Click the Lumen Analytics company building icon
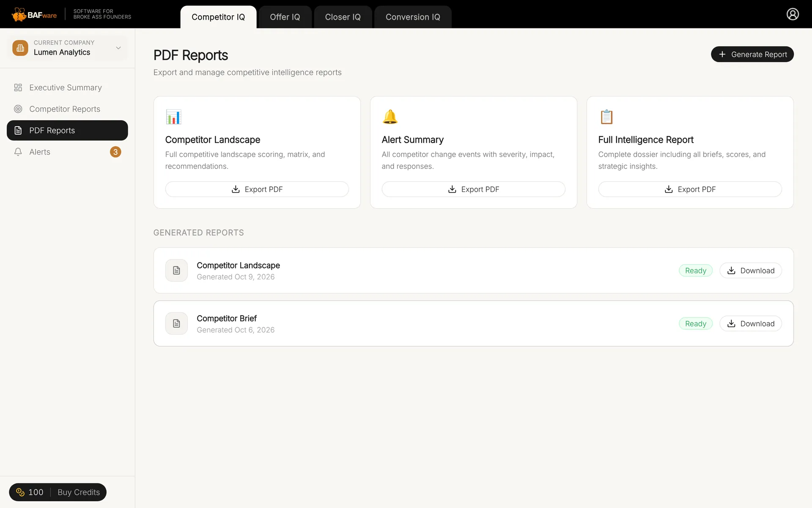This screenshot has height=508, width=812. [x=20, y=48]
